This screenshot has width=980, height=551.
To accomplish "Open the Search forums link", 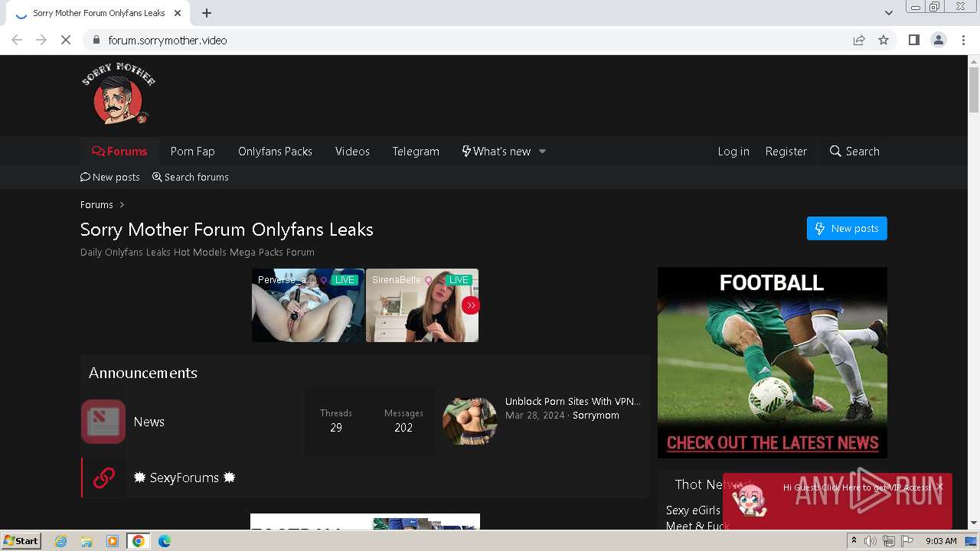I will (191, 177).
